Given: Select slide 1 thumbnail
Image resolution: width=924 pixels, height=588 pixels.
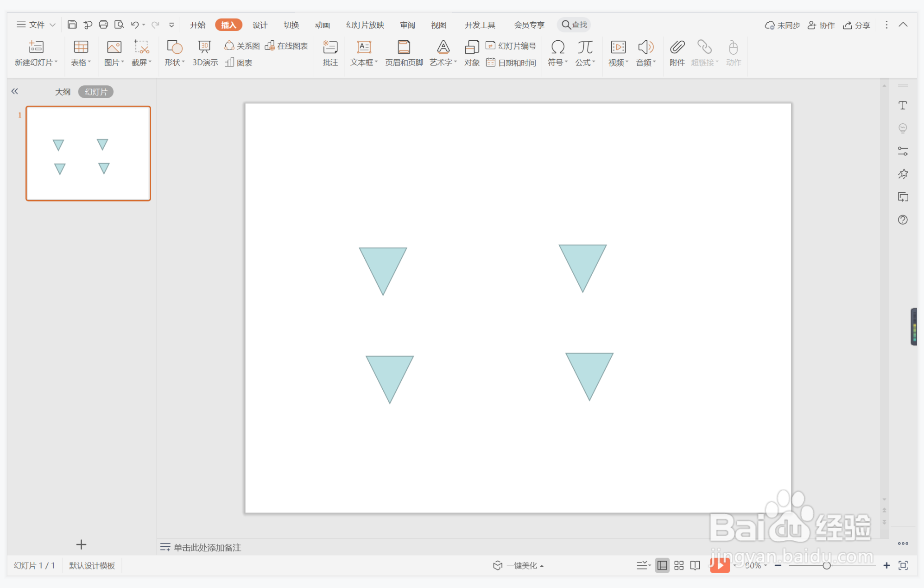Looking at the screenshot, I should click(88, 153).
